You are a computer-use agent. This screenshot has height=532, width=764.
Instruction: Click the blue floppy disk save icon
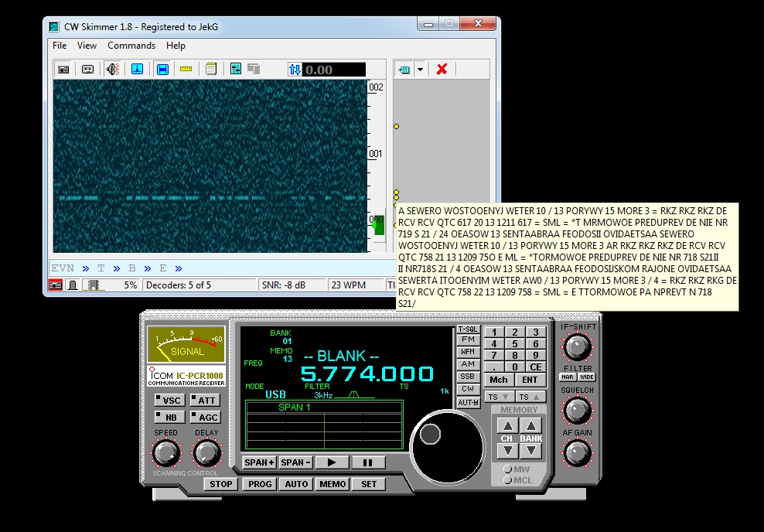point(163,70)
